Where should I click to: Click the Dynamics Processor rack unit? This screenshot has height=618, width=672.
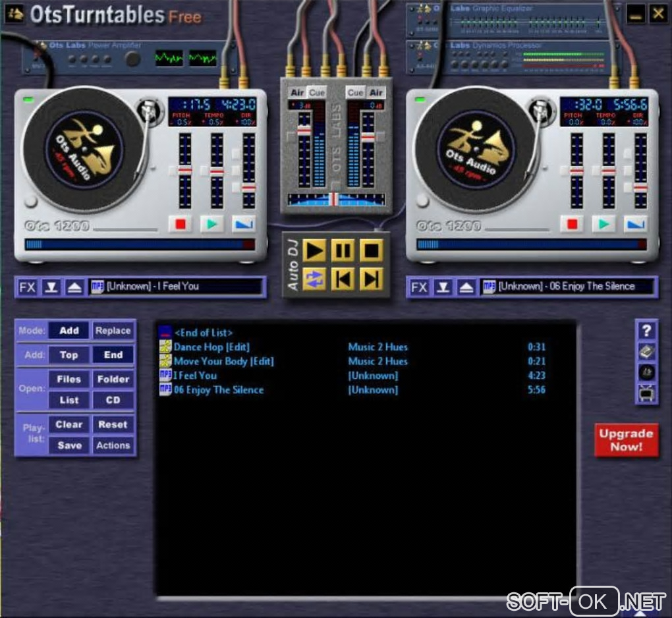[x=513, y=57]
